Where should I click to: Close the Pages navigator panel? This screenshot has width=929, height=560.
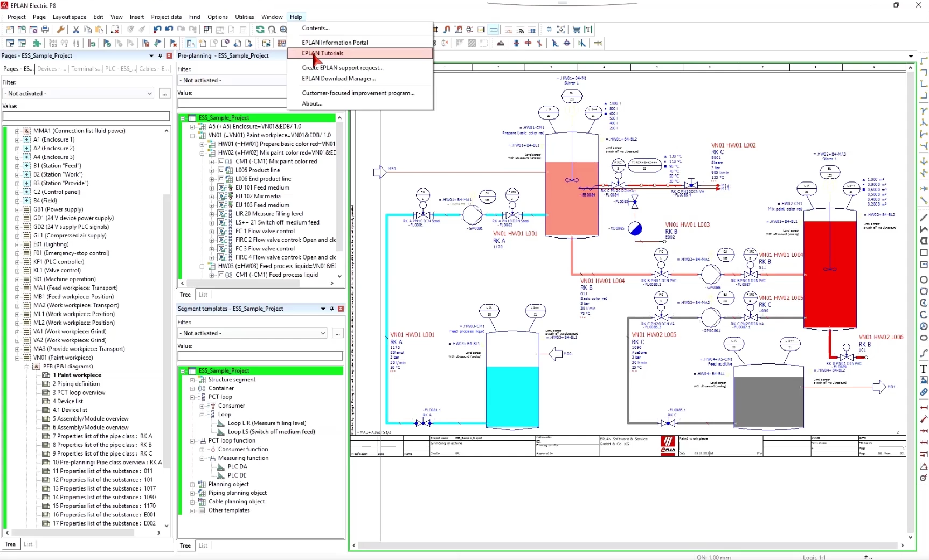coord(169,55)
